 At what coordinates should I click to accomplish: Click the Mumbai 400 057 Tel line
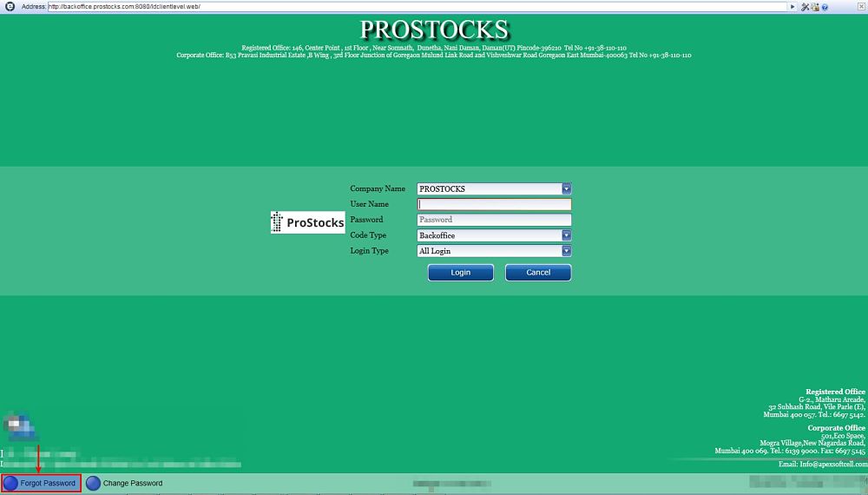tap(814, 415)
